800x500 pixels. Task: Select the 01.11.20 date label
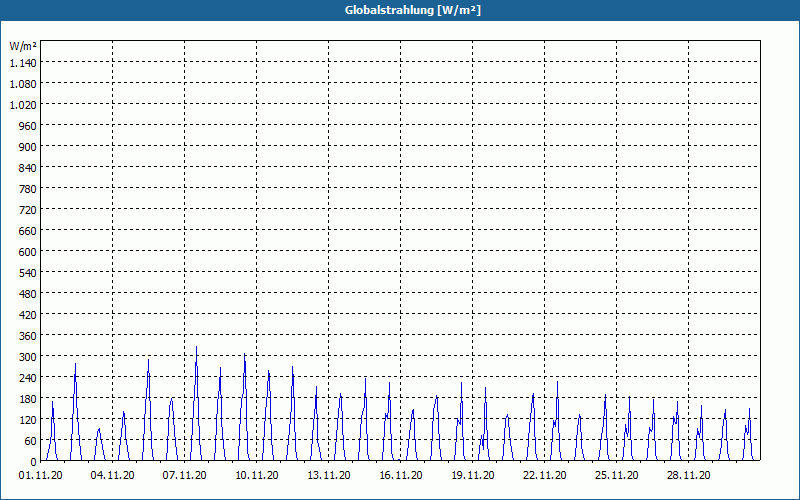click(41, 476)
